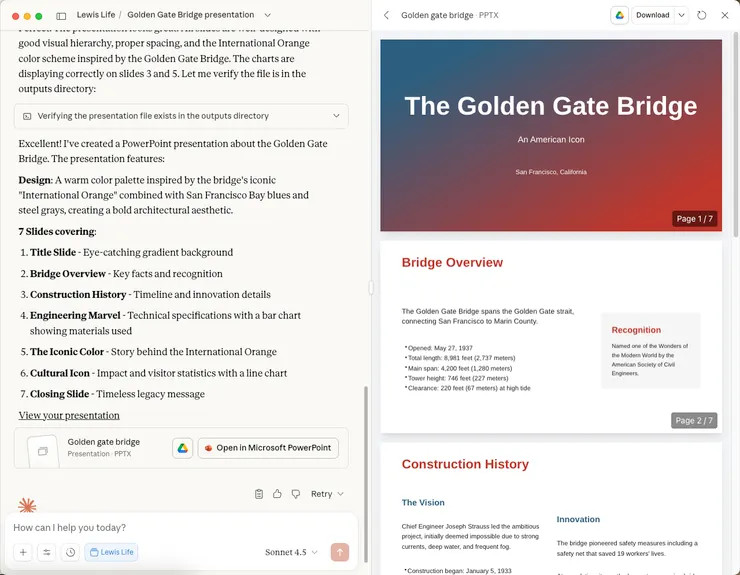Expand the verifying presentation file step

[x=336, y=117]
